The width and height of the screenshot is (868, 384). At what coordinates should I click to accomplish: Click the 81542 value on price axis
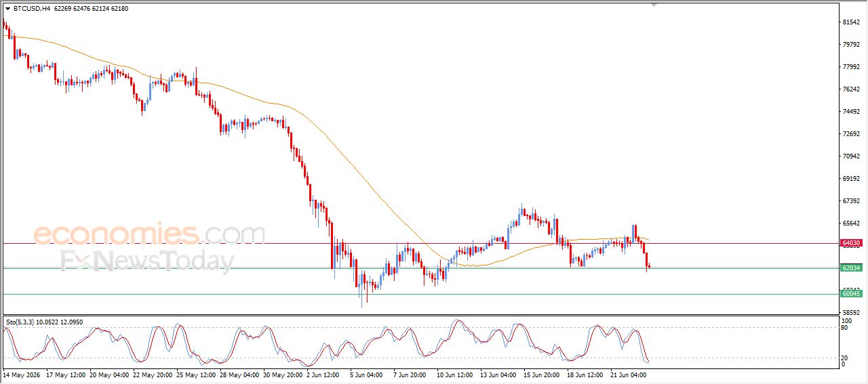pos(852,22)
